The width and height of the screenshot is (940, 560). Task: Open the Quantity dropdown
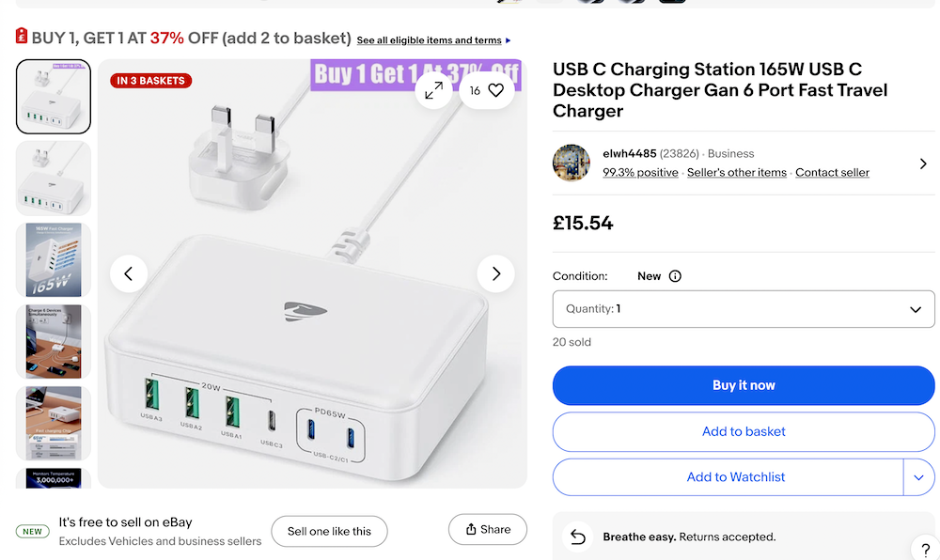[x=744, y=309]
